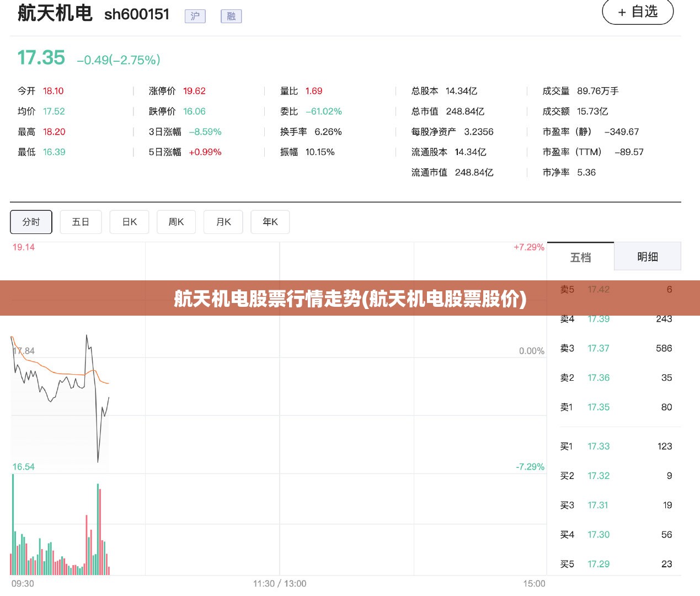Select the 年K chart tab

click(270, 222)
